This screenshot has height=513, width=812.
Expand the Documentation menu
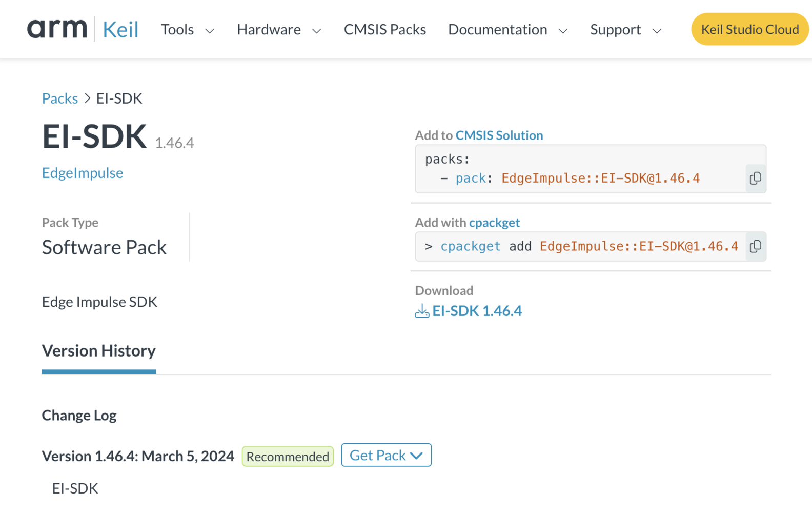pyautogui.click(x=507, y=30)
